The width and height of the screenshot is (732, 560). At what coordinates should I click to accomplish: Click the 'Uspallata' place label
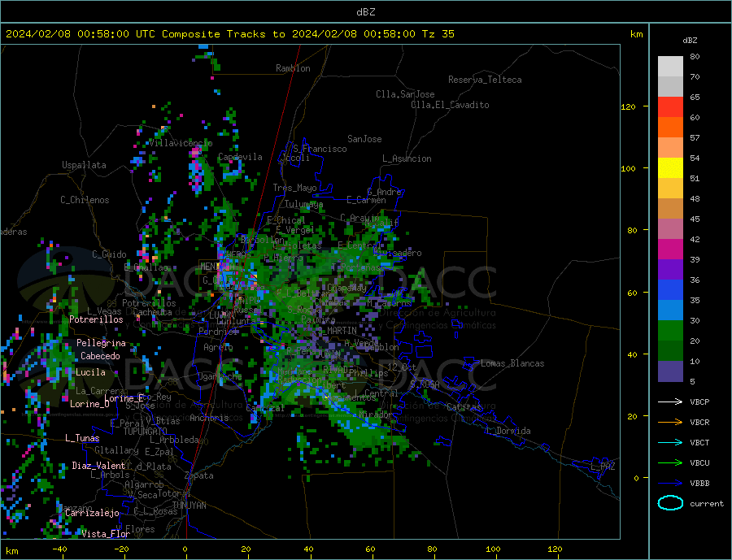(x=84, y=165)
